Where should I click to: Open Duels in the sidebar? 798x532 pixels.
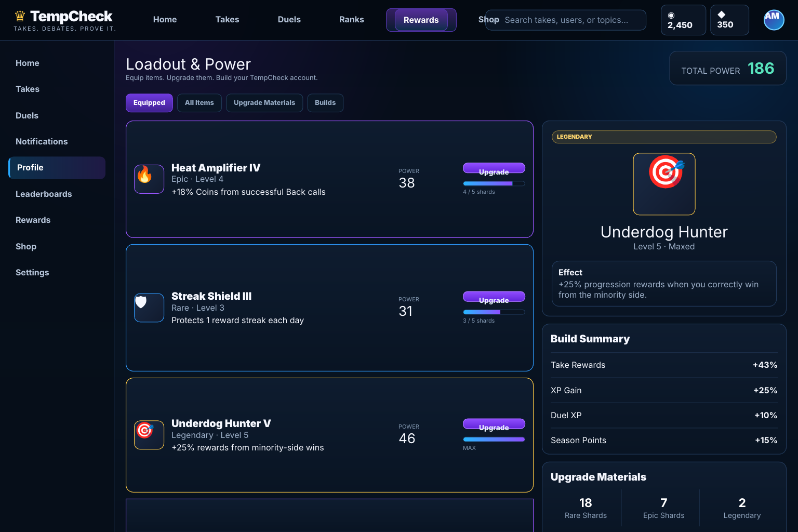(57, 115)
